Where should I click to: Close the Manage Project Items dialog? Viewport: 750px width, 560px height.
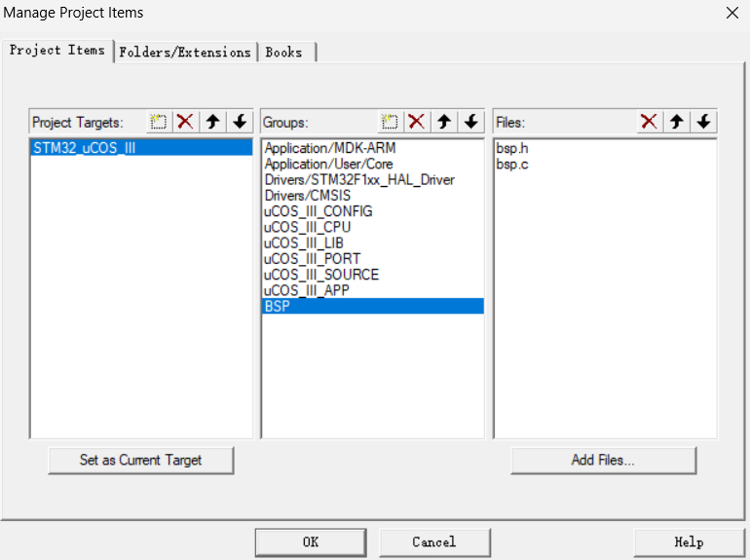732,13
